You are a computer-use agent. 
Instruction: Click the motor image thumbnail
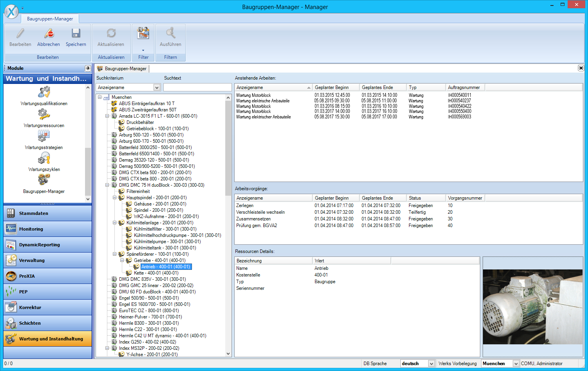click(x=532, y=307)
